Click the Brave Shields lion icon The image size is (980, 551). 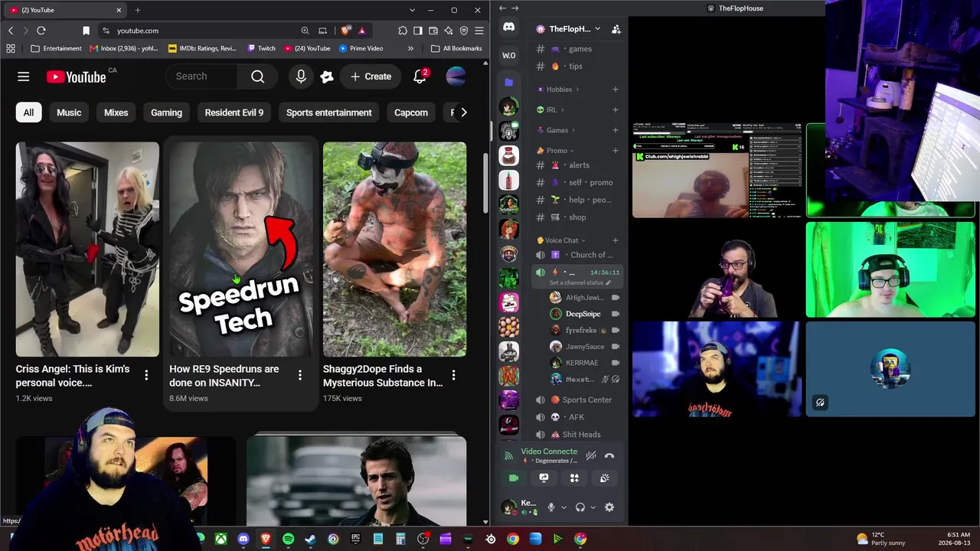[x=346, y=31]
